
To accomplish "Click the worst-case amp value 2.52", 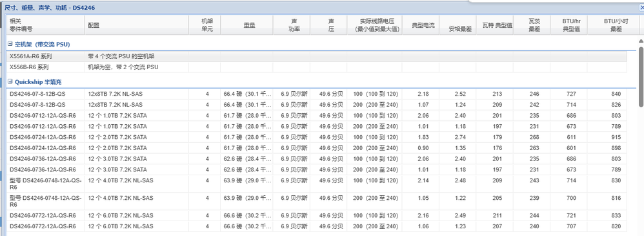I will [x=460, y=94].
